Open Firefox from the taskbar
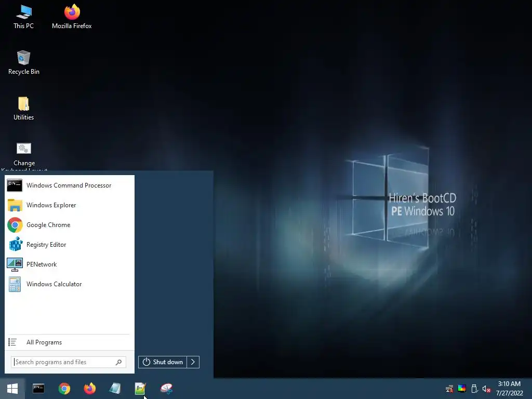The width and height of the screenshot is (532, 399). [89, 389]
